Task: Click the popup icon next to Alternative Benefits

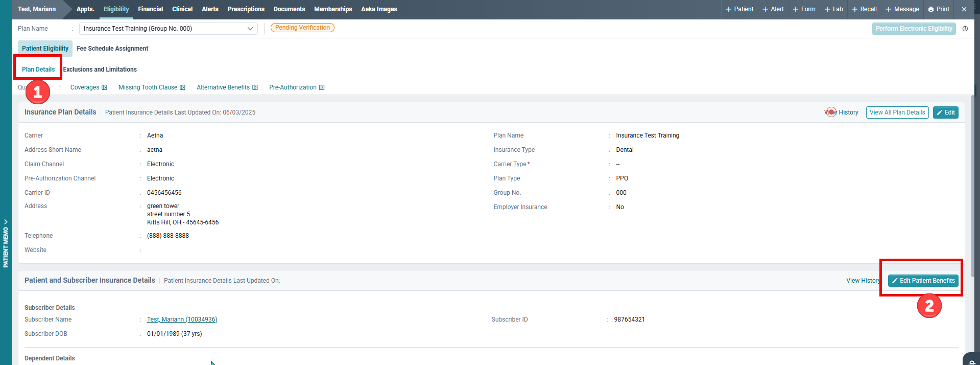Action: click(255, 87)
